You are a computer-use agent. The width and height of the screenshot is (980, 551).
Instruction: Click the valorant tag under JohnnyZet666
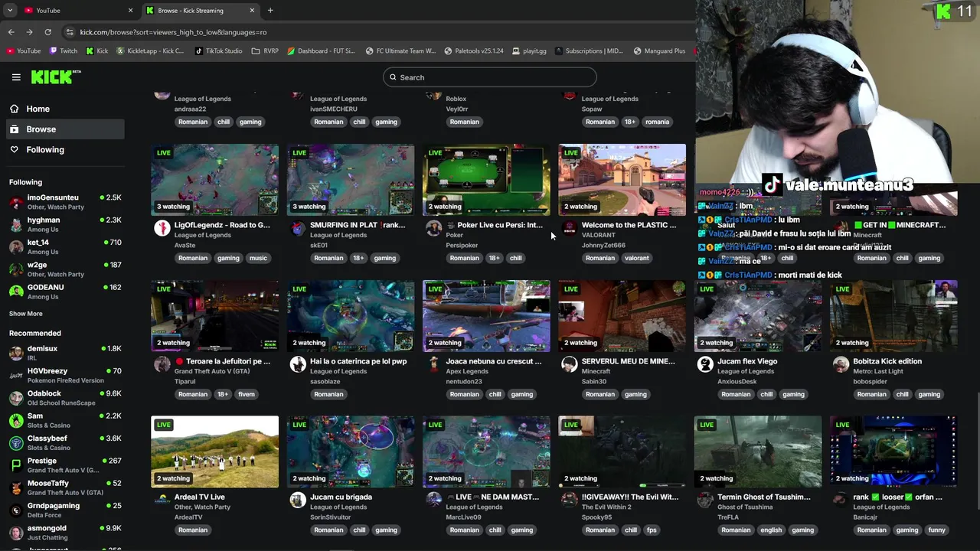coord(637,258)
